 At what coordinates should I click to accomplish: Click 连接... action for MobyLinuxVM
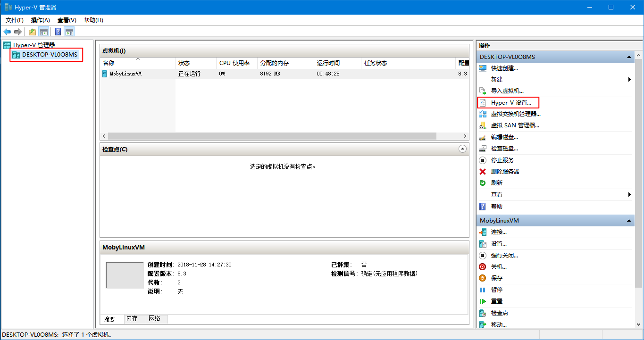tap(499, 232)
